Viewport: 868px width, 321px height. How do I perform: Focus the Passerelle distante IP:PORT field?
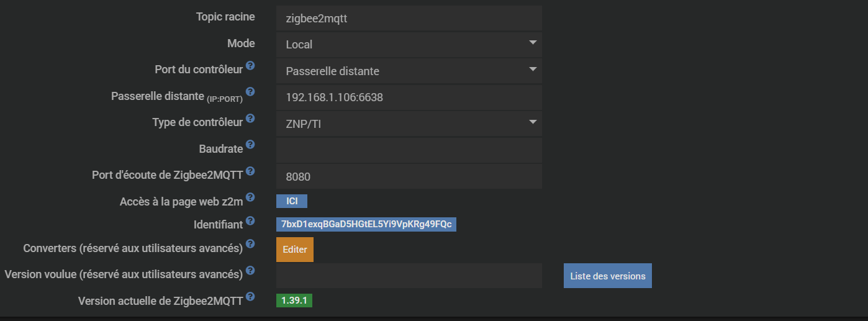409,97
